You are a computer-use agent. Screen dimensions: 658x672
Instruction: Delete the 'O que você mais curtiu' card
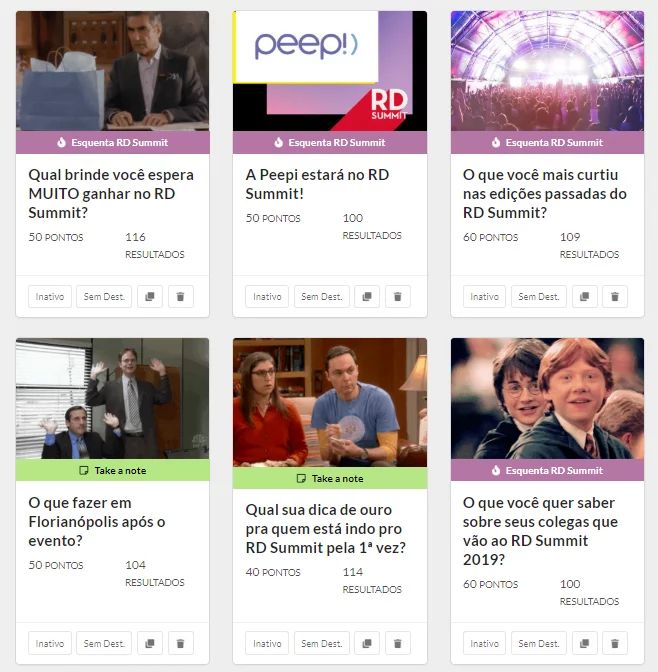615,297
